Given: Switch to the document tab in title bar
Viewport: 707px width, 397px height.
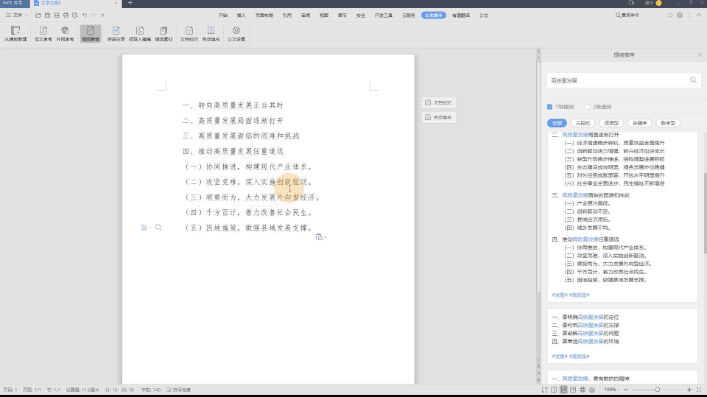Looking at the screenshot, I should [x=76, y=3].
